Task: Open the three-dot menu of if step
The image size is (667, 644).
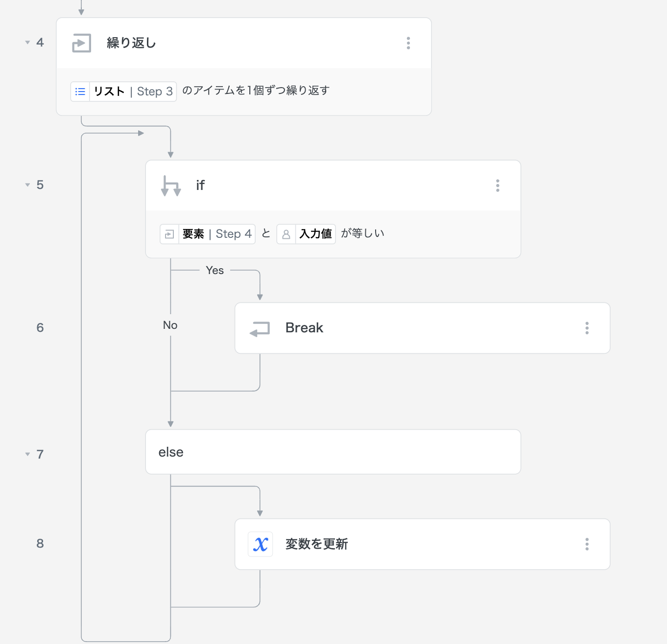Action: [498, 185]
